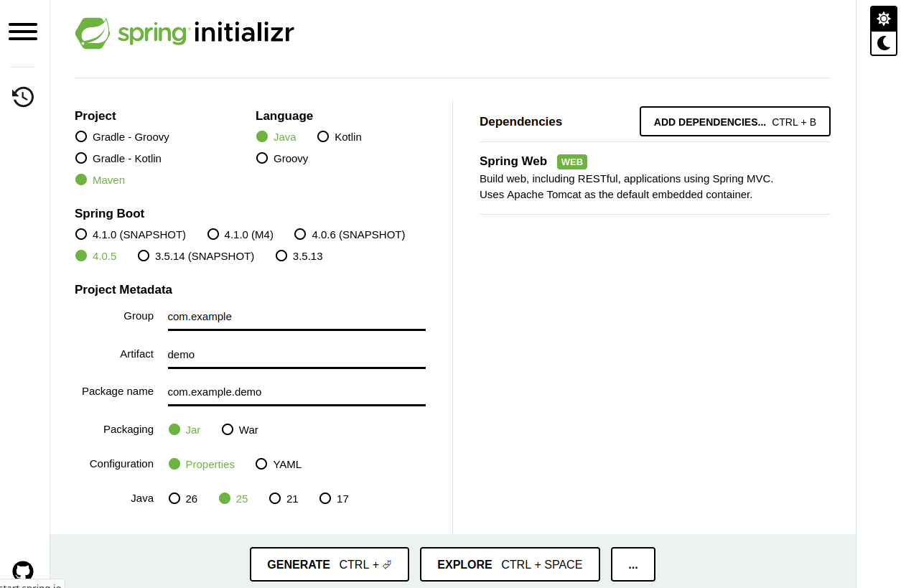
Task: Open the hamburger navigation menu
Action: click(23, 32)
